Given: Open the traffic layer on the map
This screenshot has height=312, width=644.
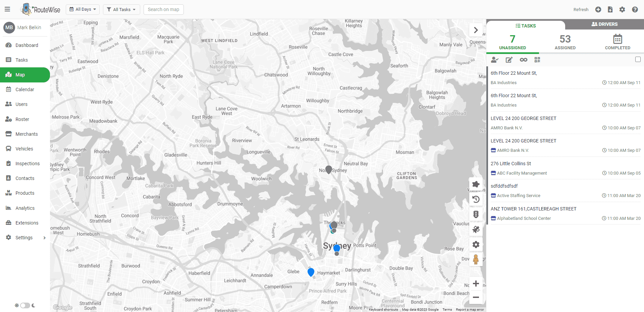Looking at the screenshot, I should (x=476, y=214).
